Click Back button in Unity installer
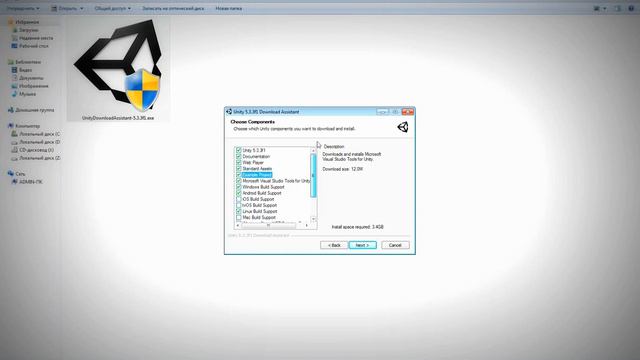The image size is (640, 360). coord(334,245)
